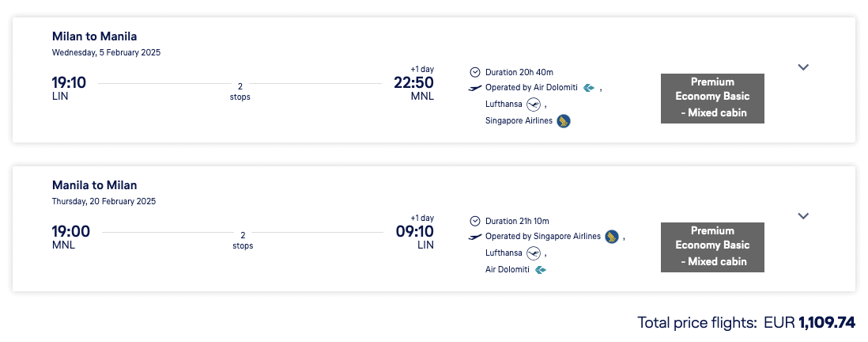Click the 2 stops label on return flight

243,240
